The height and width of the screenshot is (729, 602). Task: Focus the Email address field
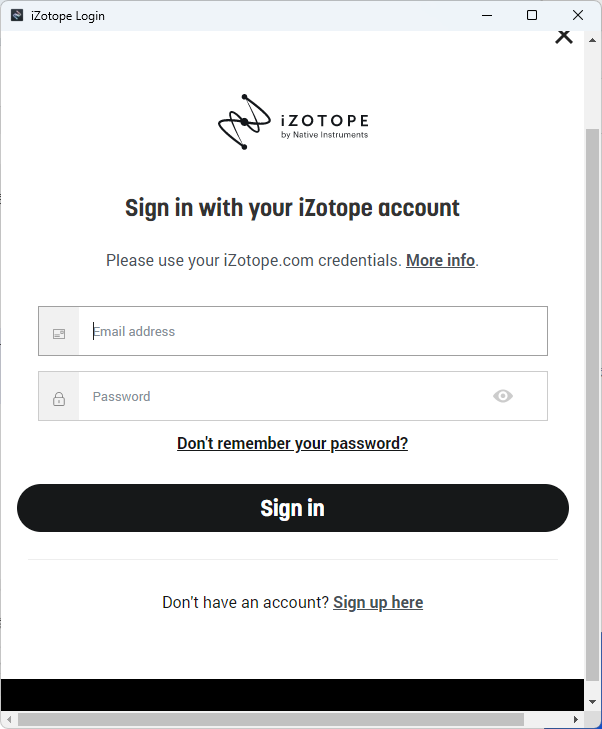tap(313, 331)
